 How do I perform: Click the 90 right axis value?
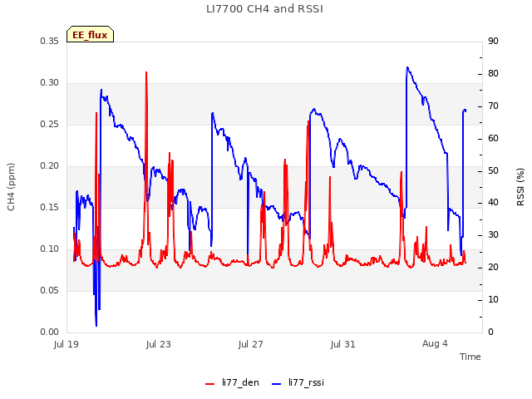click(x=493, y=41)
